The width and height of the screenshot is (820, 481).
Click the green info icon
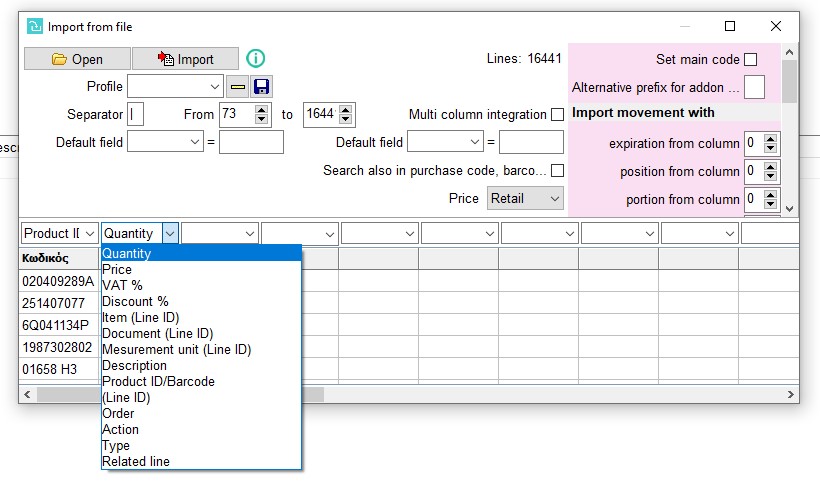point(256,58)
